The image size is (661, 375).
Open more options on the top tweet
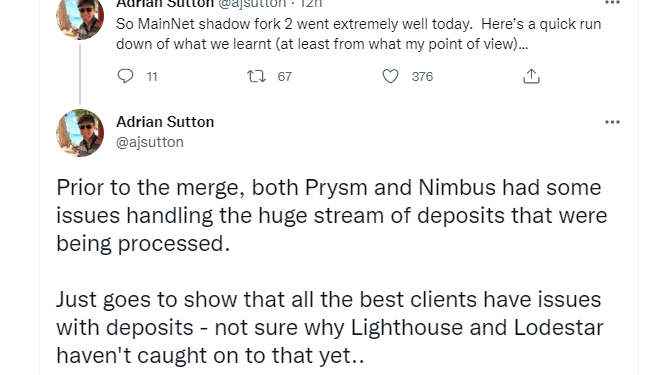[x=612, y=3]
